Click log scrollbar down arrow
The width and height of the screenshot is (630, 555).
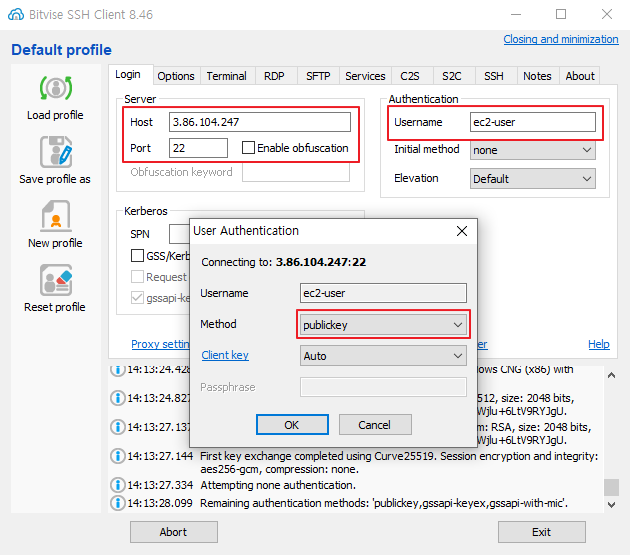pyautogui.click(x=612, y=504)
